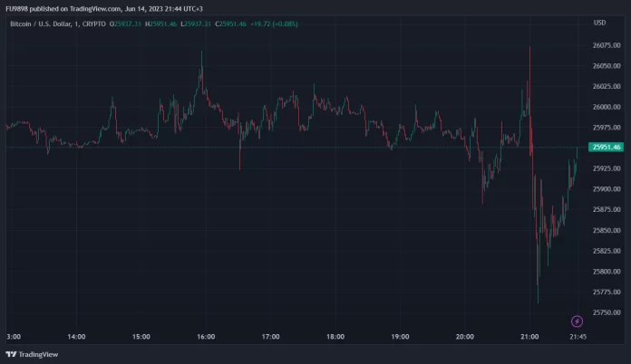The width and height of the screenshot is (631, 364).
Task: Click the tall red candle at 21:00
Action: (530, 100)
